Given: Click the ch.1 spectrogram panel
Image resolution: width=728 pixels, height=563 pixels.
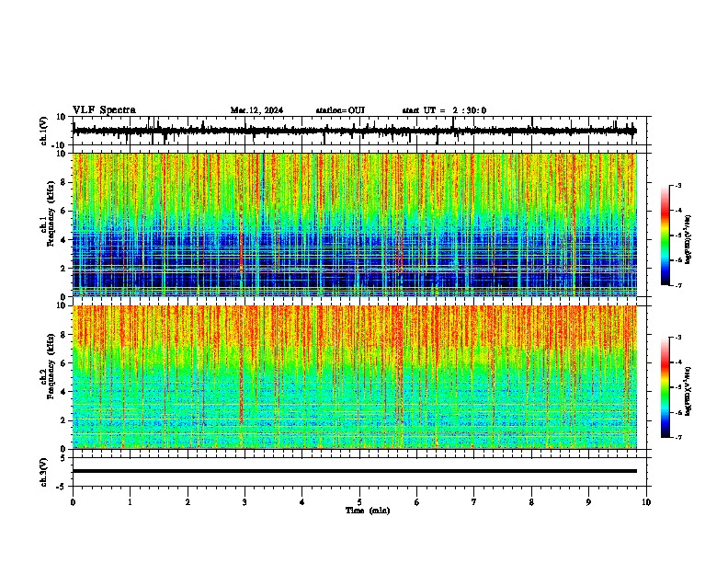Looking at the screenshot, I should (354, 224).
